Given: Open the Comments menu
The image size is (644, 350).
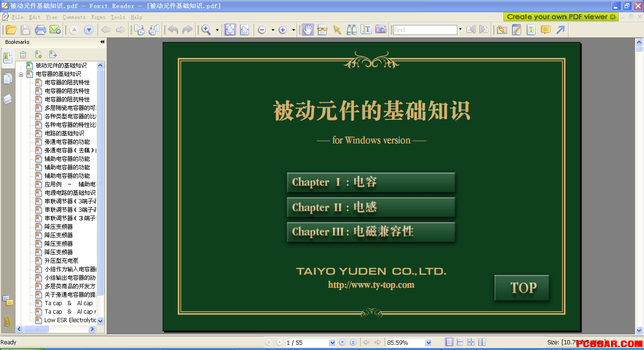Looking at the screenshot, I should [74, 17].
